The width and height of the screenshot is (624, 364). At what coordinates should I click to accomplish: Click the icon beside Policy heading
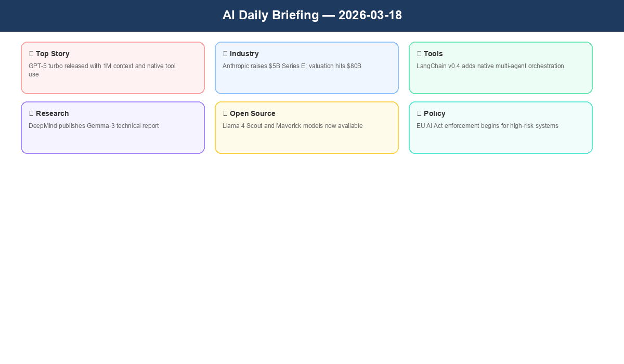(x=419, y=113)
